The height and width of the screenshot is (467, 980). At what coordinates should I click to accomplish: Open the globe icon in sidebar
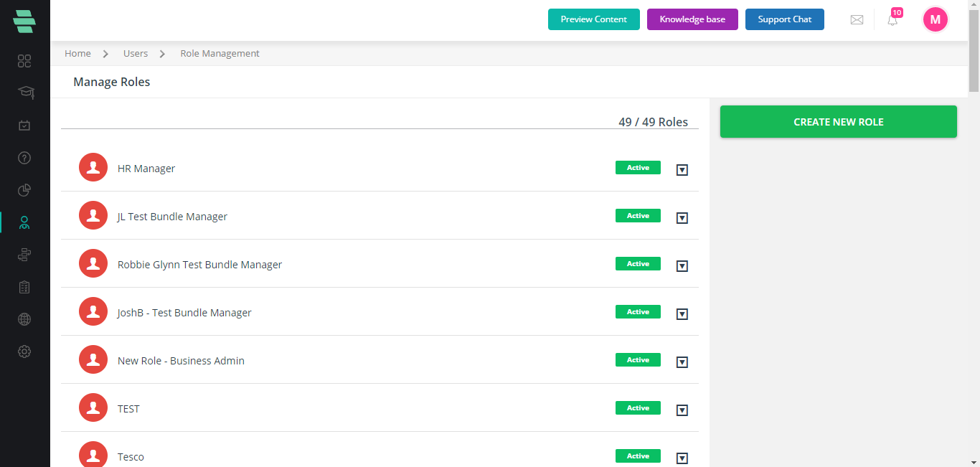tap(24, 319)
